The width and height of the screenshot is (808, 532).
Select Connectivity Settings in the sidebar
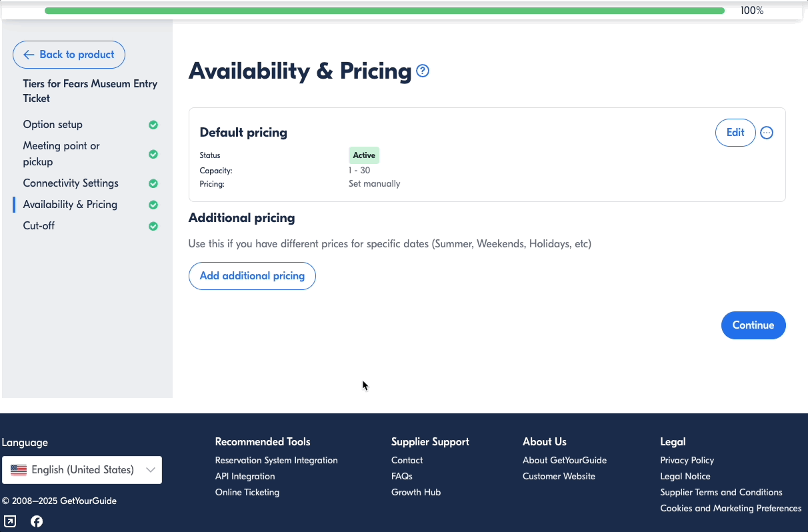pos(71,183)
